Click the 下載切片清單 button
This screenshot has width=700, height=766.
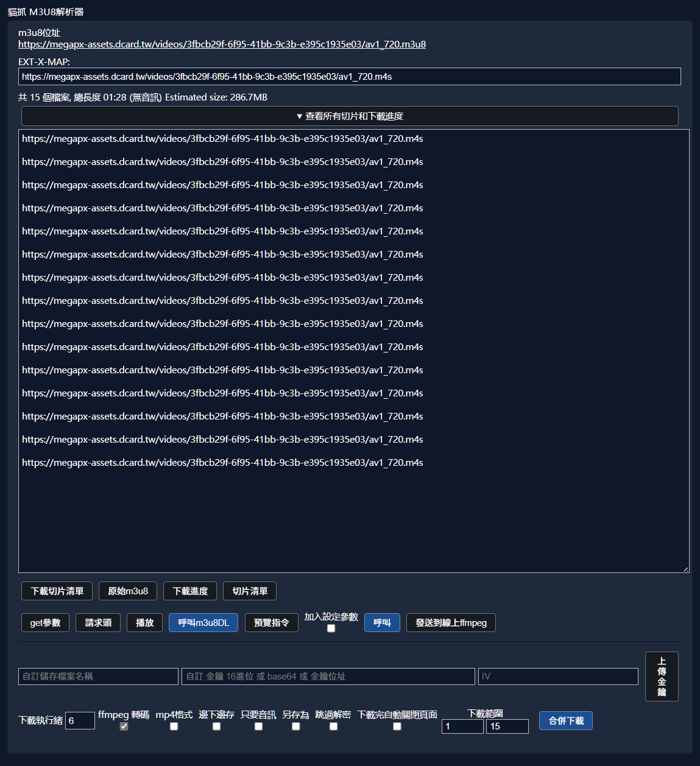(56, 591)
